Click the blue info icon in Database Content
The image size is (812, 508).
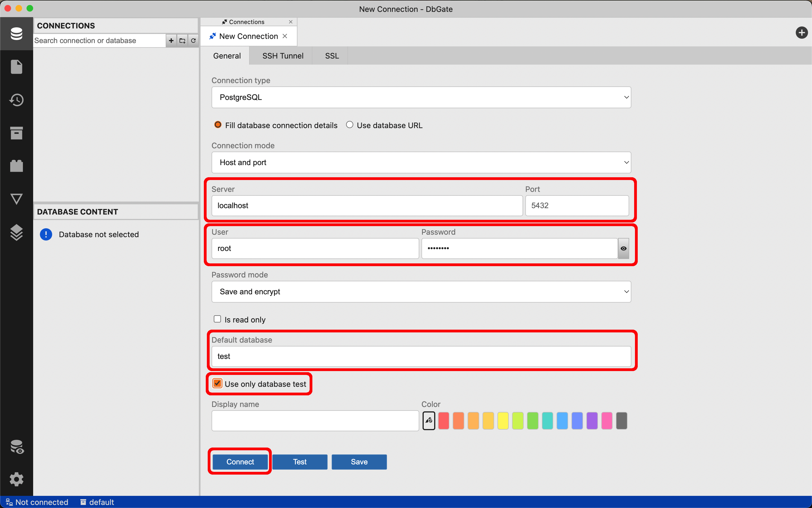pos(46,234)
